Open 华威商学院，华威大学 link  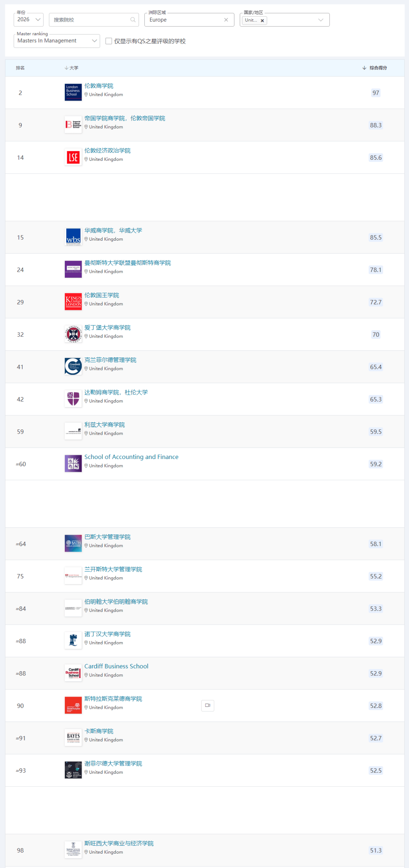[x=113, y=230]
